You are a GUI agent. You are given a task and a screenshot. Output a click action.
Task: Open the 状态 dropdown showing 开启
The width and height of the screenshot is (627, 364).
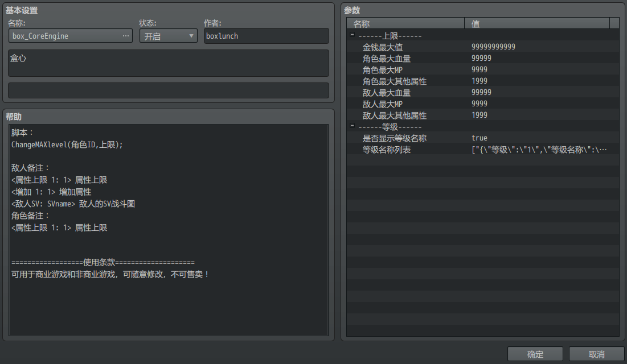tap(169, 36)
